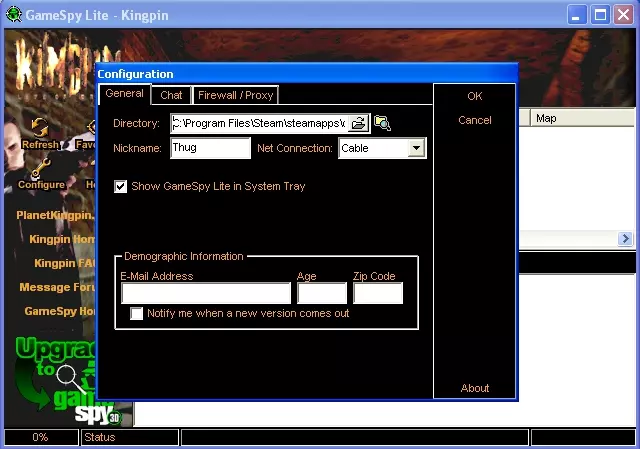The image size is (640, 449).
Task: Open the Kingpin Home link
Action: 62,239
